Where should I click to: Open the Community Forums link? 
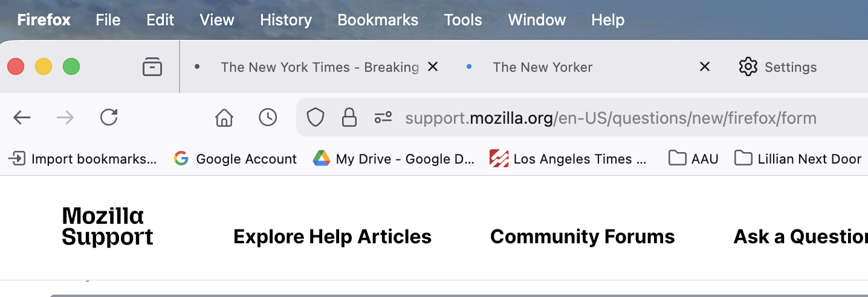pyautogui.click(x=582, y=237)
